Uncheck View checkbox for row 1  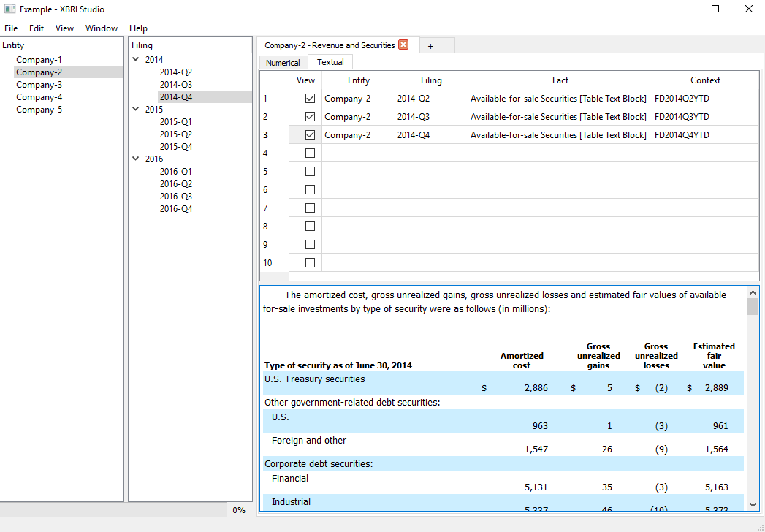tap(310, 99)
